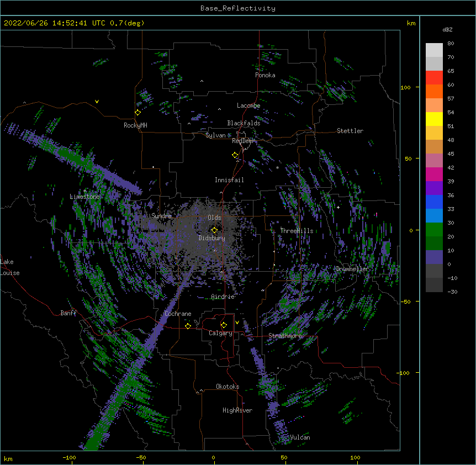
Task: Click the Innisfail city label
Action: click(229, 180)
